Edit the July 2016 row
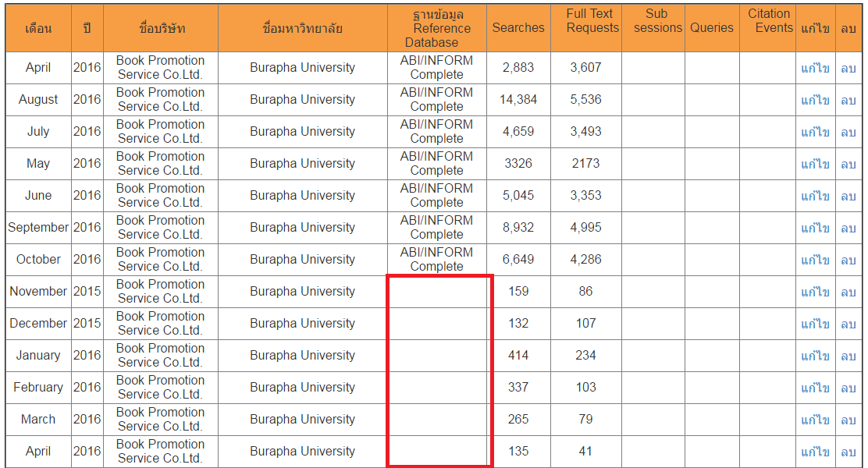868x468 pixels. click(x=815, y=132)
